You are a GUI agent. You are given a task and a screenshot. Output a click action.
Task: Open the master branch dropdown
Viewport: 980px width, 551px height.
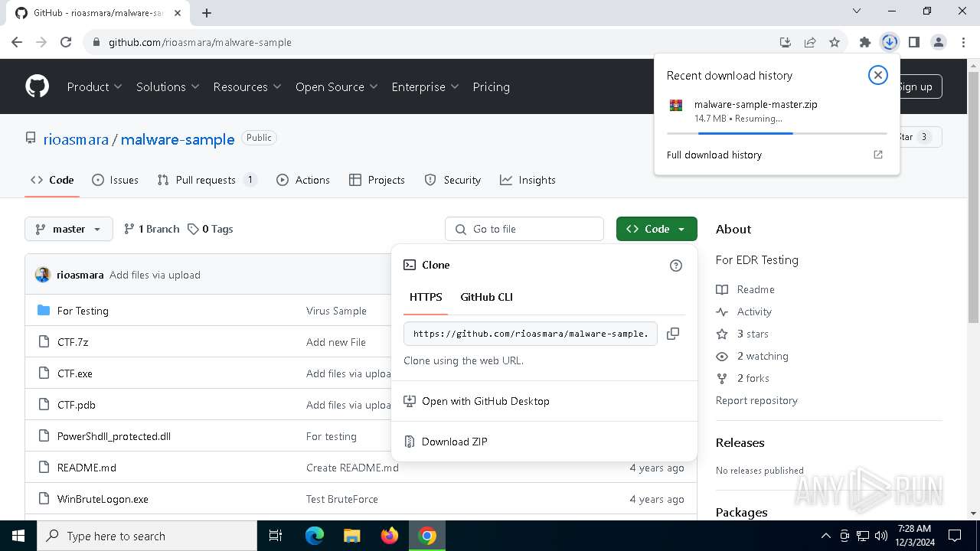(x=69, y=229)
